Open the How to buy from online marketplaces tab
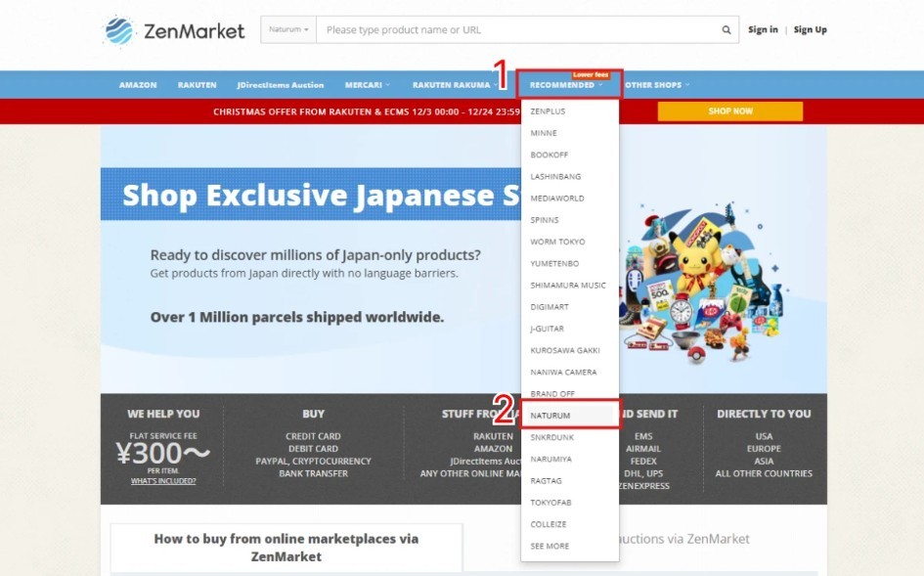This screenshot has height=576, width=924. pyautogui.click(x=286, y=548)
